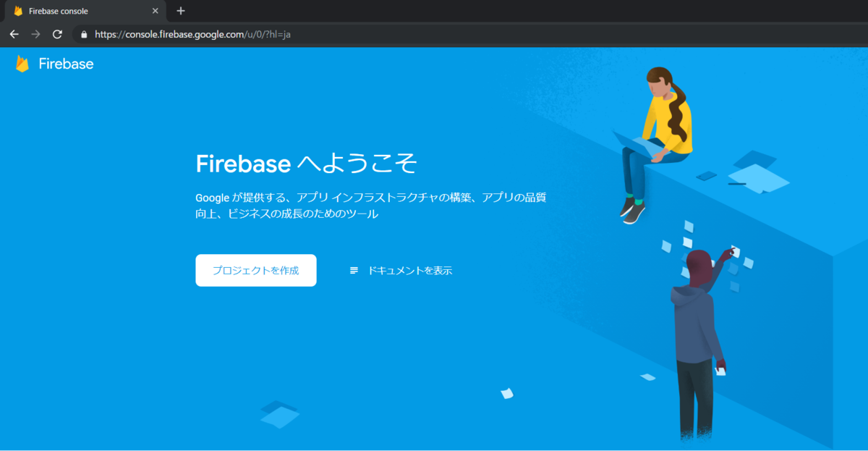The image size is (868, 451).
Task: Open the ドキュメントを表示 link
Action: coord(410,271)
